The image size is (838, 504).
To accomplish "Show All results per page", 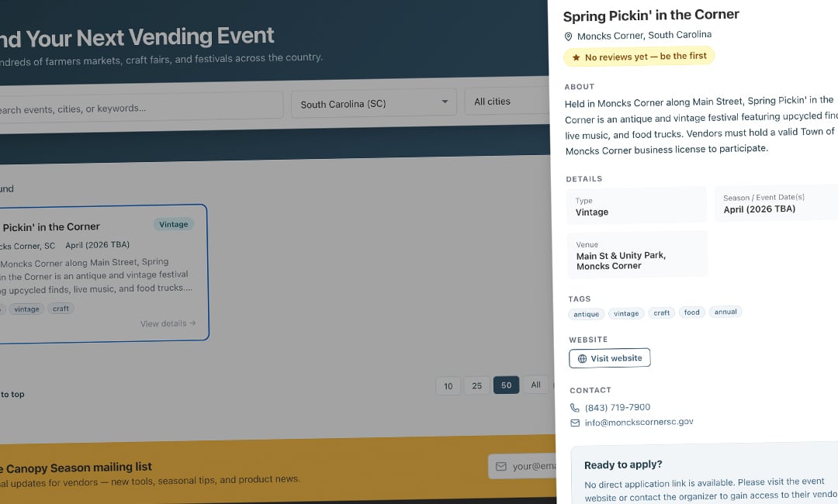I will (535, 385).
